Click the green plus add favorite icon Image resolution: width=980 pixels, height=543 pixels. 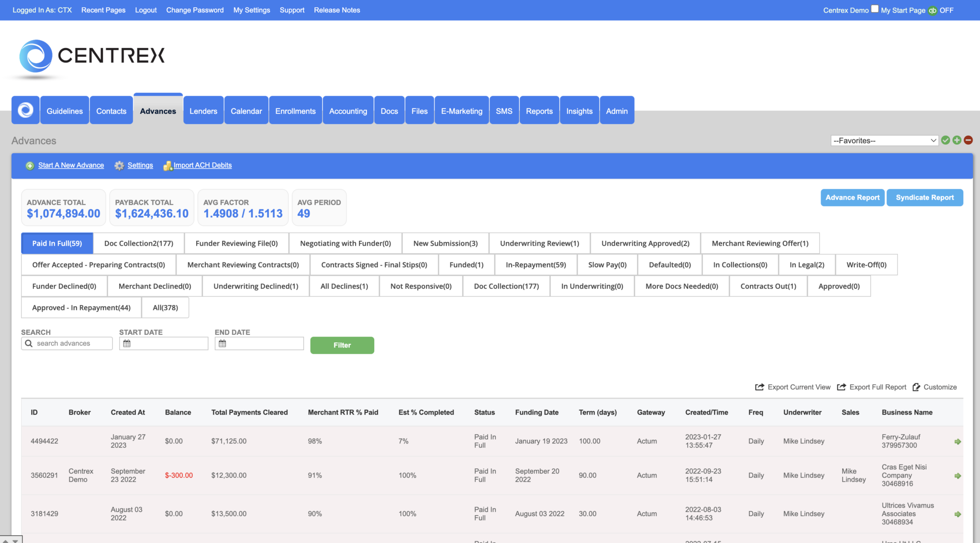tap(957, 140)
